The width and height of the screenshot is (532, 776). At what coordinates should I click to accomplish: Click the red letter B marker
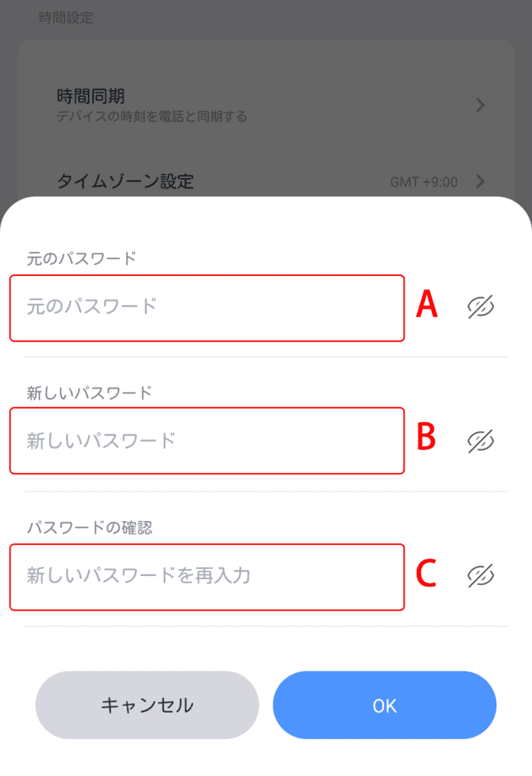(427, 437)
